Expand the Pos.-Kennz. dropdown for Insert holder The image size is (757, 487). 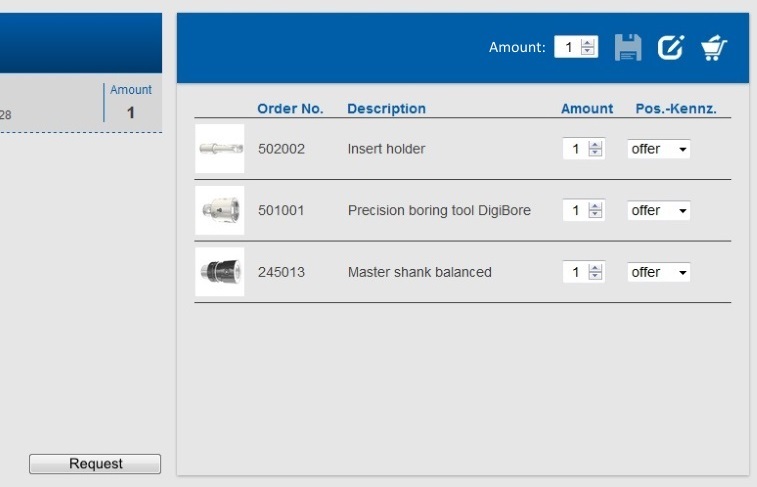point(659,149)
